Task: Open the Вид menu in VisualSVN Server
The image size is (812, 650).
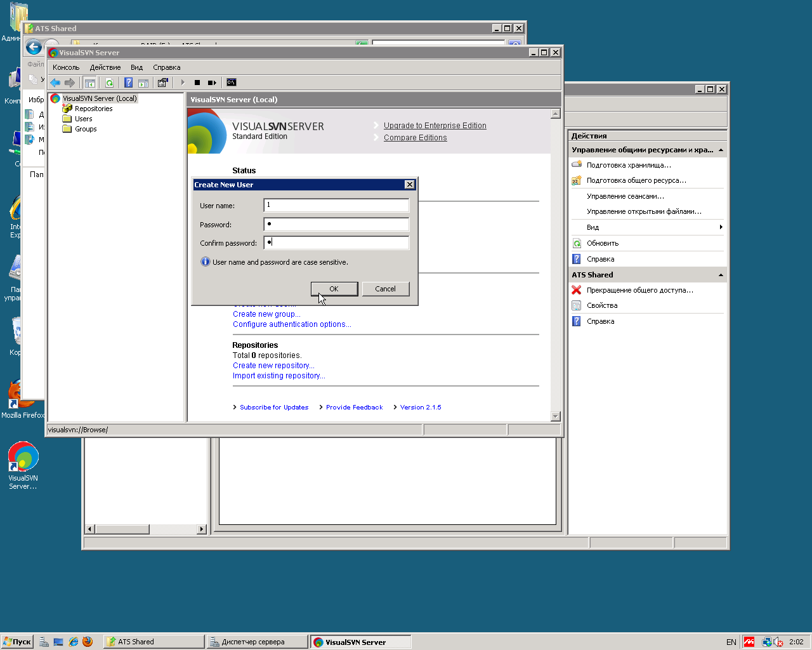Action: click(x=137, y=67)
